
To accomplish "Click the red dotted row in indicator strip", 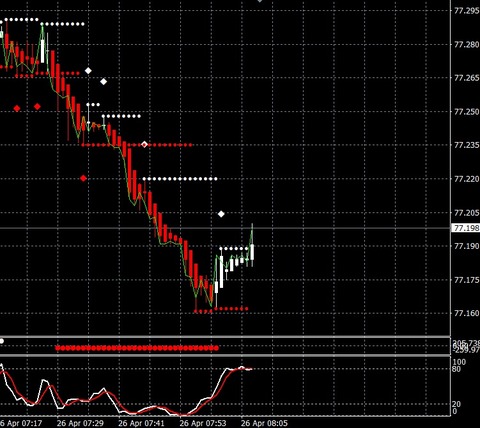I will [x=137, y=348].
